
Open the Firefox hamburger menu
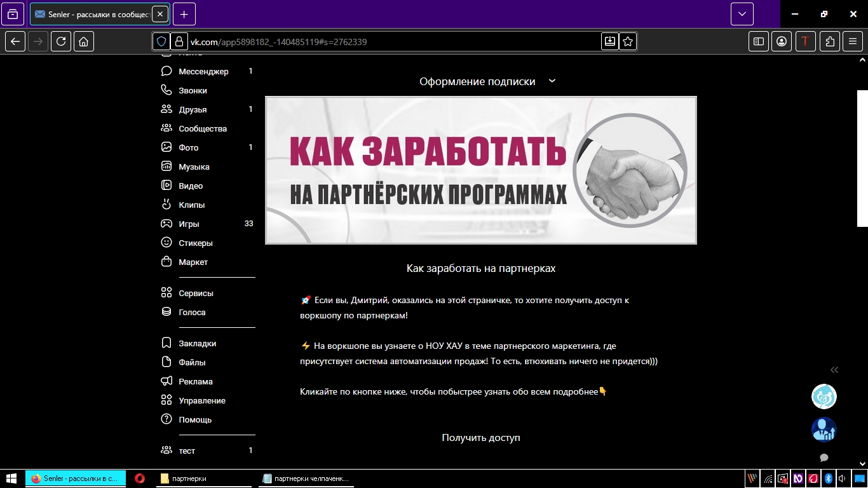click(x=852, y=41)
